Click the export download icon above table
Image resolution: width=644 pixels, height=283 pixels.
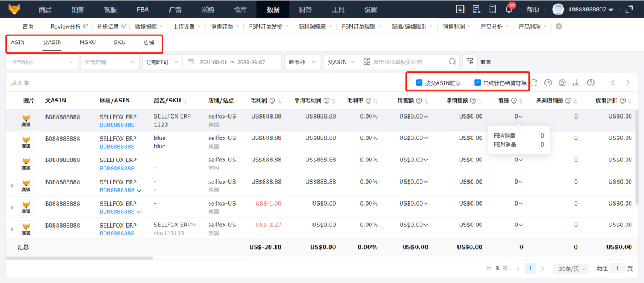click(577, 83)
